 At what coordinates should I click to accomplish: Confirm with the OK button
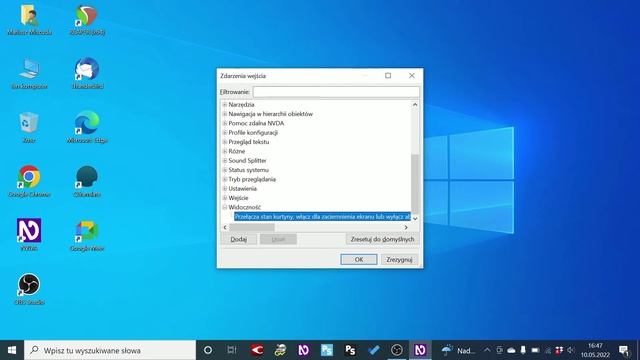click(359, 259)
